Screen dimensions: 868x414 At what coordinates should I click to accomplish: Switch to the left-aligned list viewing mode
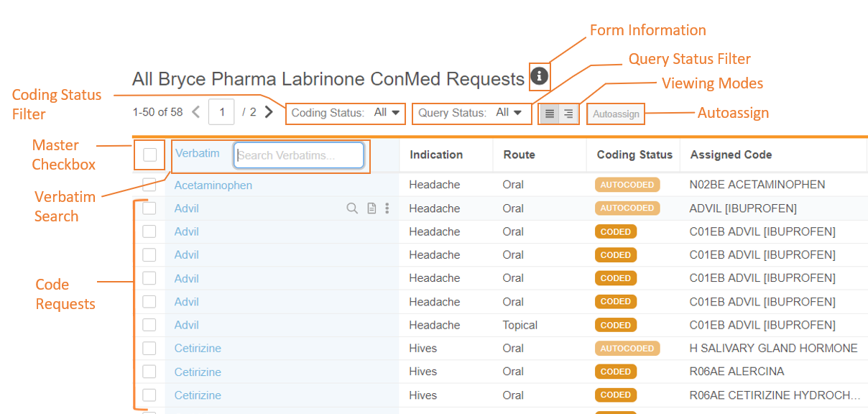[550, 114]
